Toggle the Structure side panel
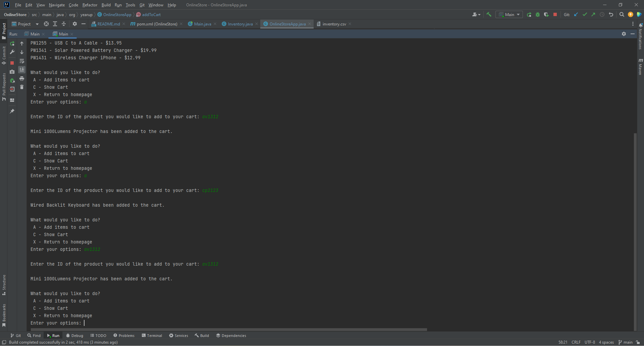Screen dimensions: 644x346 [4, 285]
